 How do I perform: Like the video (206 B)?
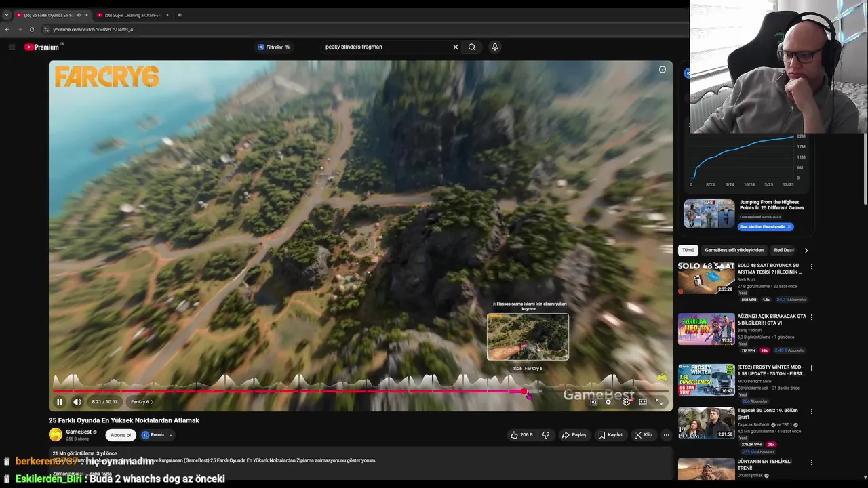[521, 435]
